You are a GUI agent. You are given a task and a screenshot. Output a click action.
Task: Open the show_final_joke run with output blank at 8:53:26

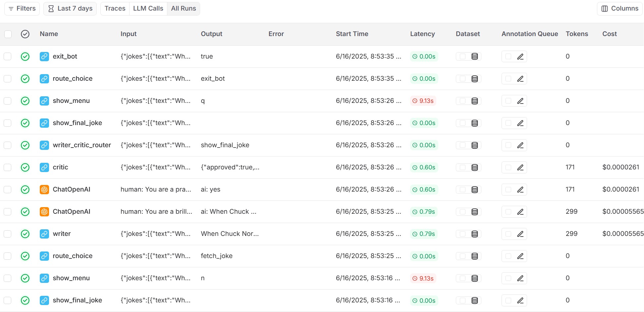pyautogui.click(x=77, y=123)
